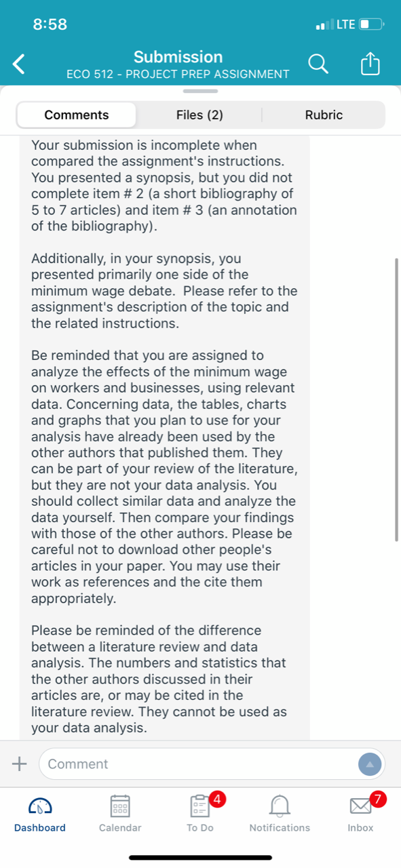Tap the Submission title header

point(178,56)
